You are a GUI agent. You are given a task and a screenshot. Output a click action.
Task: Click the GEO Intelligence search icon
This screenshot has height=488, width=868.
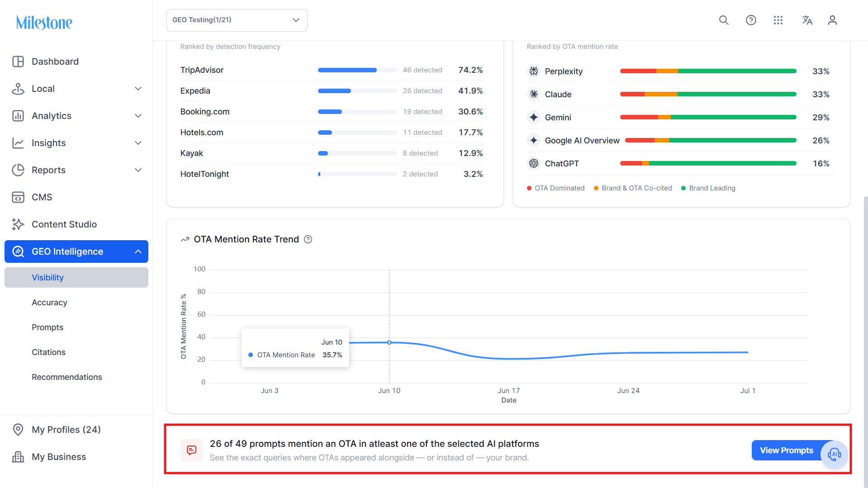pos(18,251)
